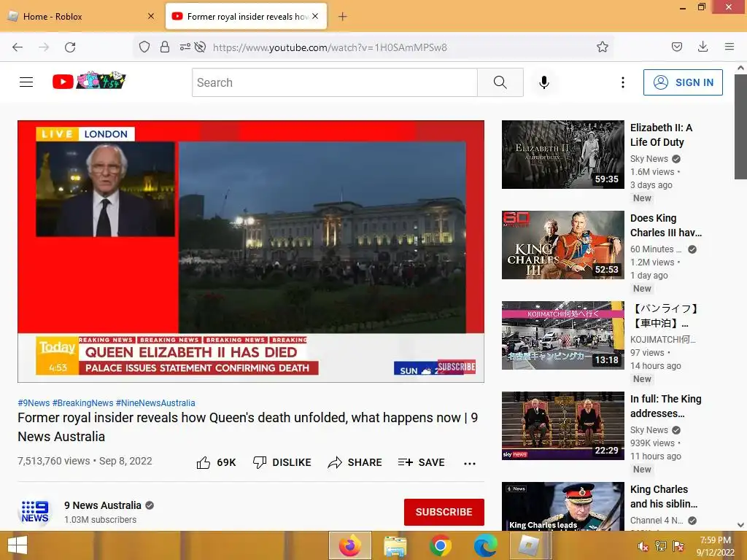Reload the page
Viewport: 747px width, 560px height.
70,47
